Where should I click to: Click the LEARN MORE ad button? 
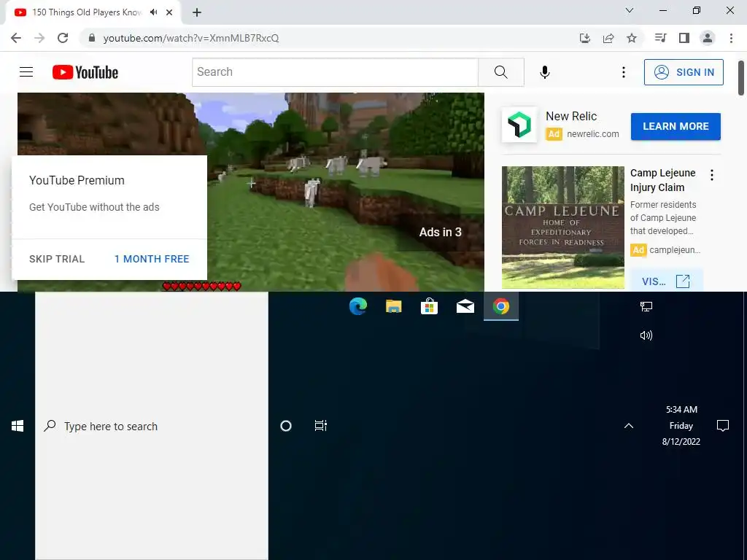676,127
